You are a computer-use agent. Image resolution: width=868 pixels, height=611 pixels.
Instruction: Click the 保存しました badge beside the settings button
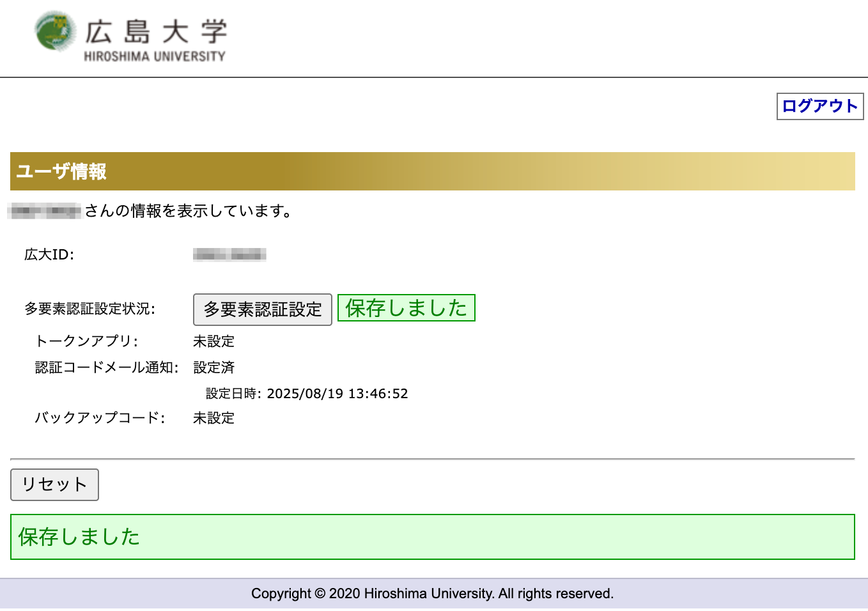pos(407,308)
